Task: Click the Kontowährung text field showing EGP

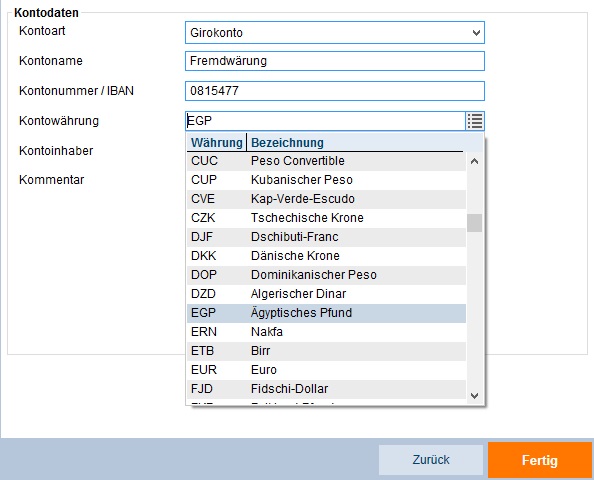Action: [325, 121]
